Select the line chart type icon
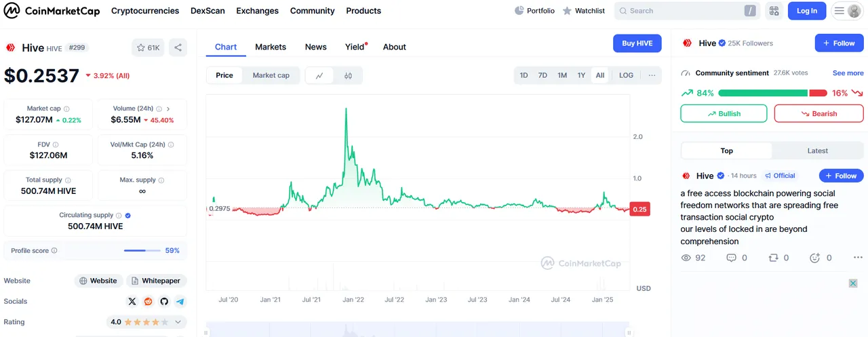 click(319, 75)
